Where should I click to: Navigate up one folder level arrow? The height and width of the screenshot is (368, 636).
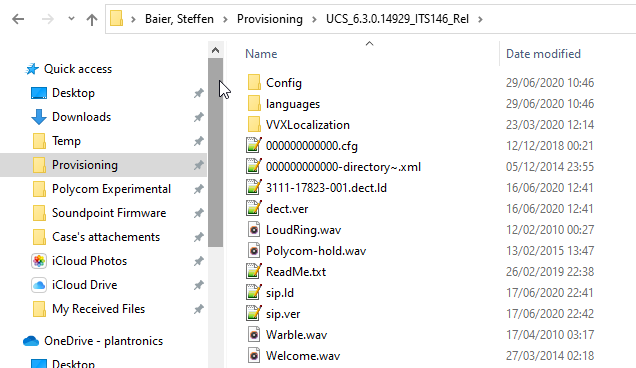click(92, 19)
